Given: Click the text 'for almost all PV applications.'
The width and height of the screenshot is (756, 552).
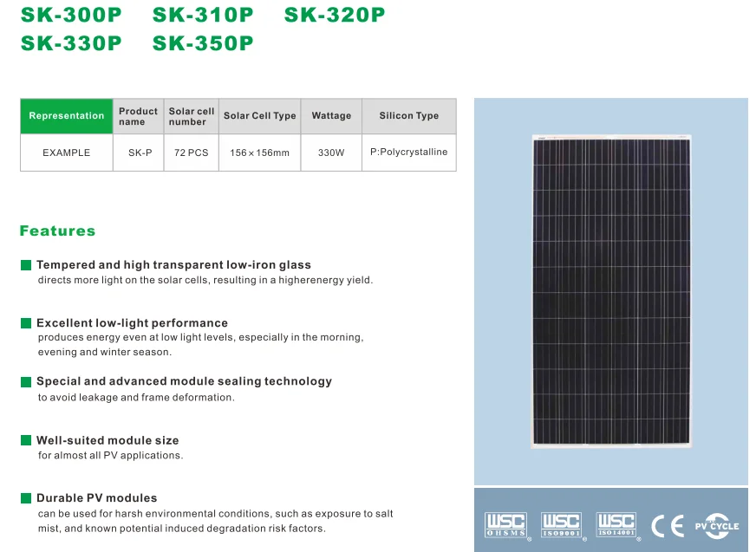Looking at the screenshot, I should click(x=110, y=456).
